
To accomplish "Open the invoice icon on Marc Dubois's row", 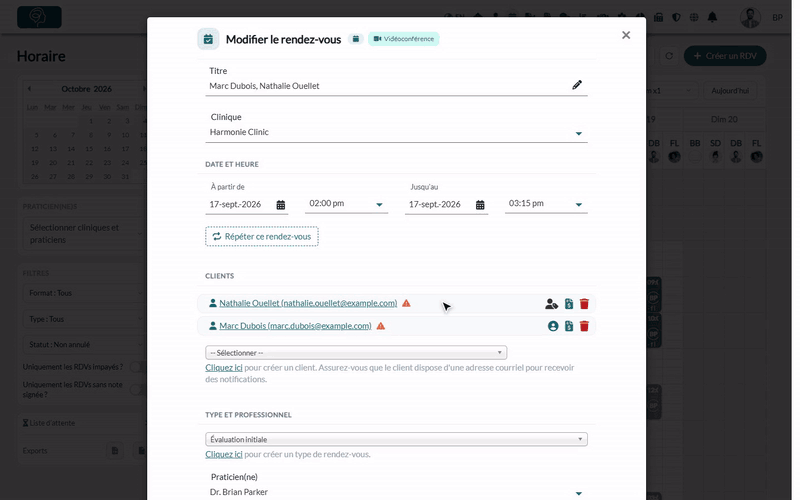I will pyautogui.click(x=569, y=326).
